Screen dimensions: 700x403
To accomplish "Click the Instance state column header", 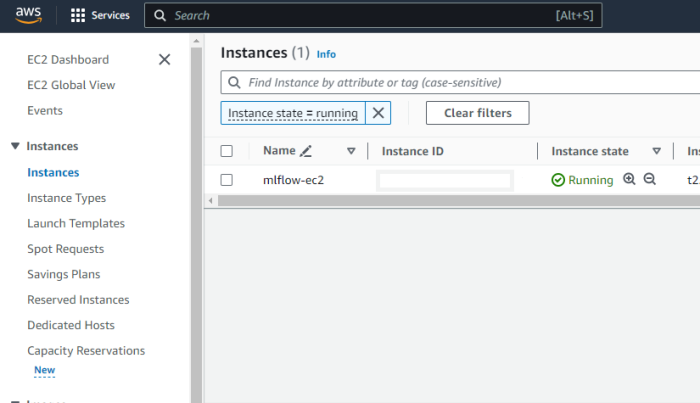I will click(590, 151).
